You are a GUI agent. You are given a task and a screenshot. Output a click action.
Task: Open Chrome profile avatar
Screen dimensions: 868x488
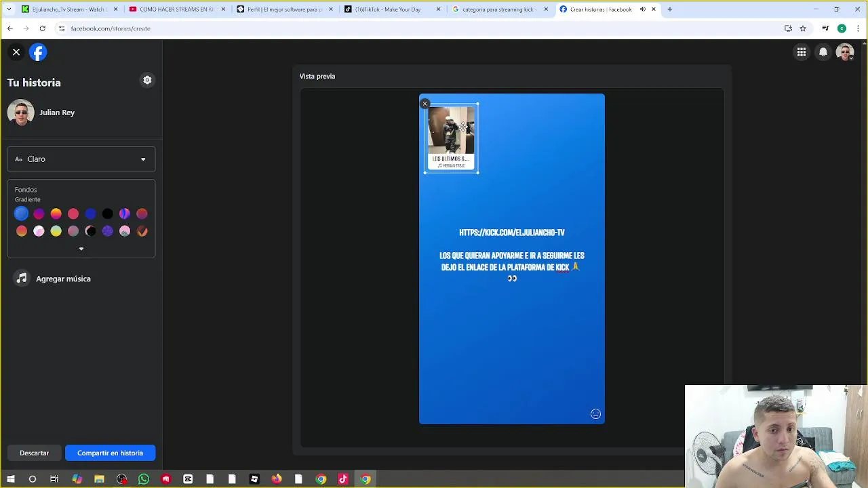click(x=842, y=28)
